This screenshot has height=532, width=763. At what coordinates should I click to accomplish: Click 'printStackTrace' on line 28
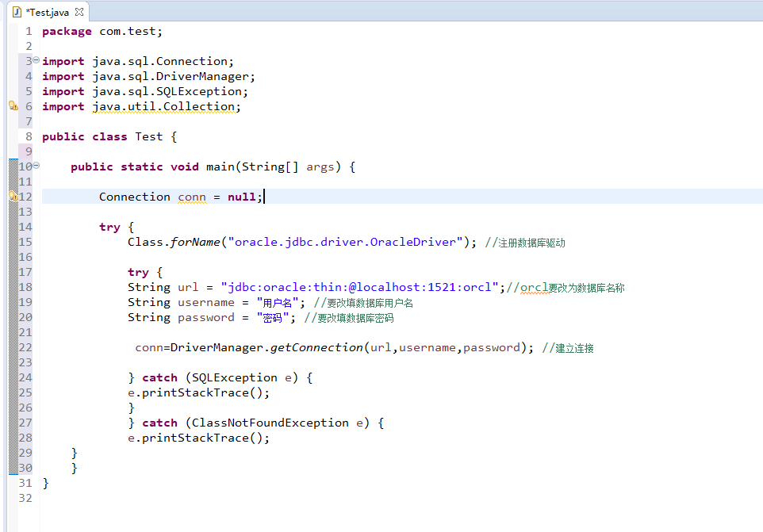[195, 438]
